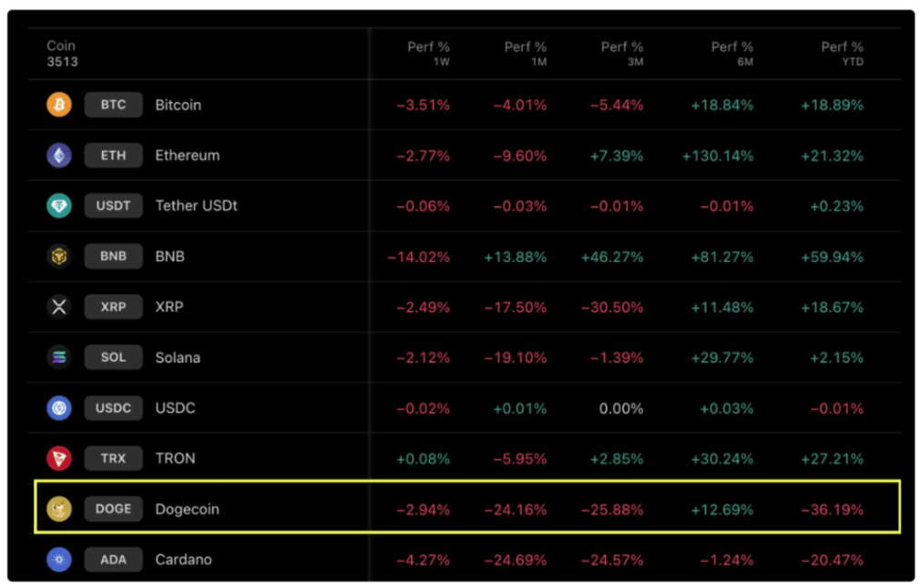Click the Cardano blue icon
This screenshot has height=588, width=920.
point(59,559)
